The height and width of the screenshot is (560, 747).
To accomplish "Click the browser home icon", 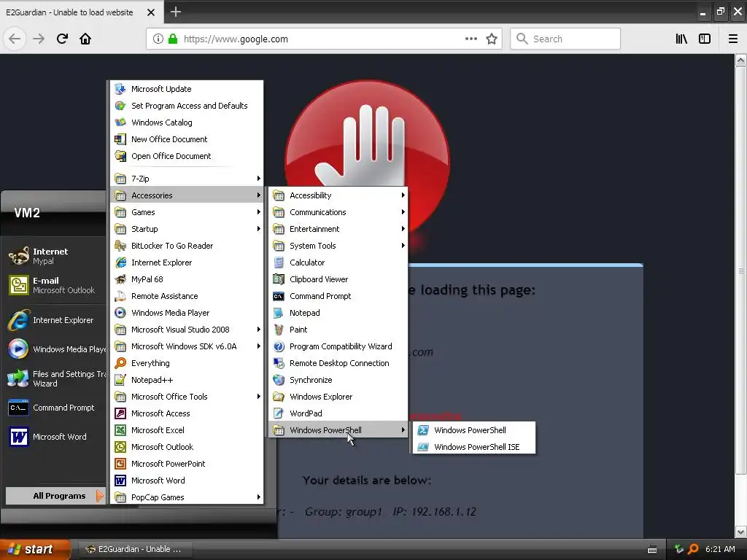I will click(85, 39).
